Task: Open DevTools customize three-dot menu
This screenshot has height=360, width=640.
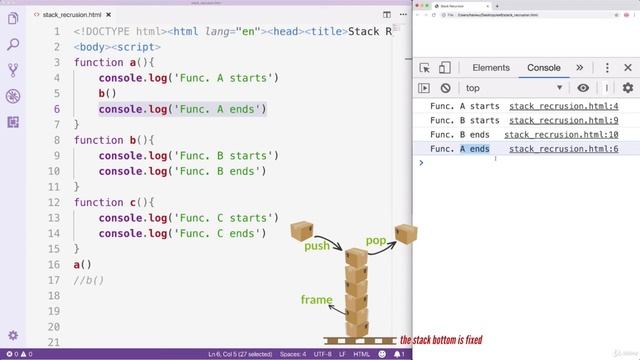Action: tap(607, 68)
